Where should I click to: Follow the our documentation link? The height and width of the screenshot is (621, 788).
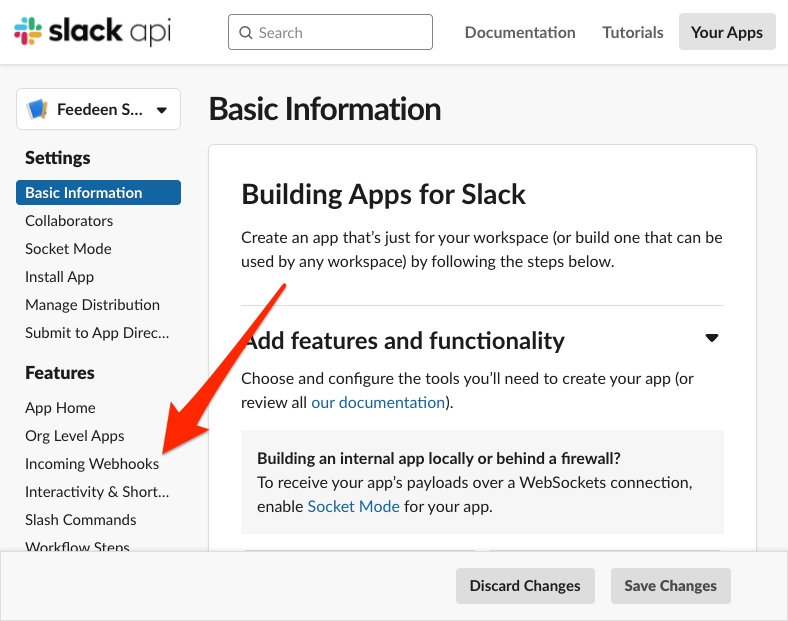coord(377,403)
